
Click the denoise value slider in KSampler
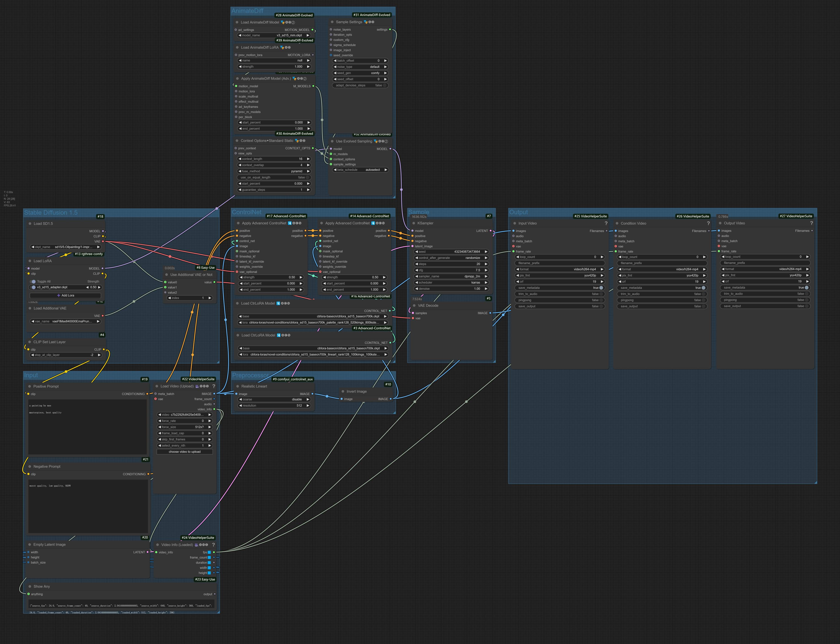pos(451,289)
